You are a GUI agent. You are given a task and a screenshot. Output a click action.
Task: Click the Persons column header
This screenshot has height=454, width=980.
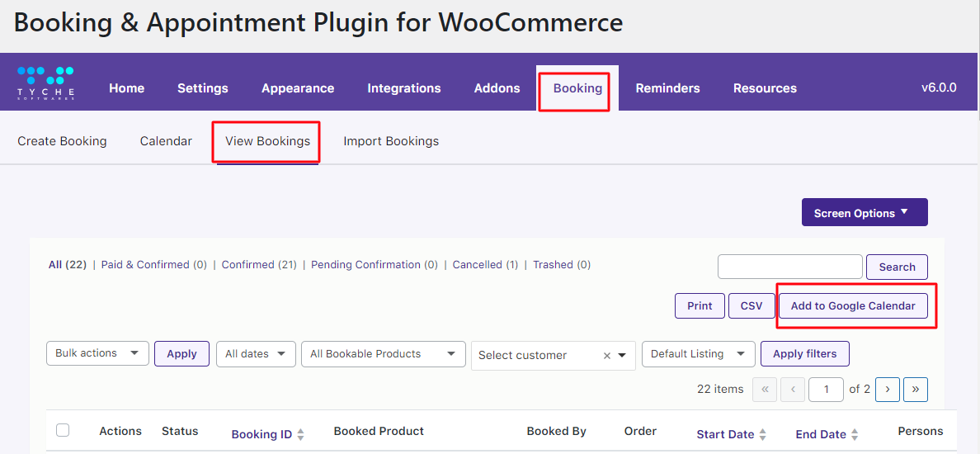920,431
